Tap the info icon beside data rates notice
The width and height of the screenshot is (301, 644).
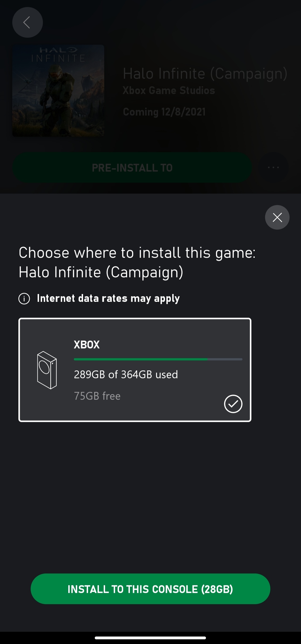coord(24,299)
